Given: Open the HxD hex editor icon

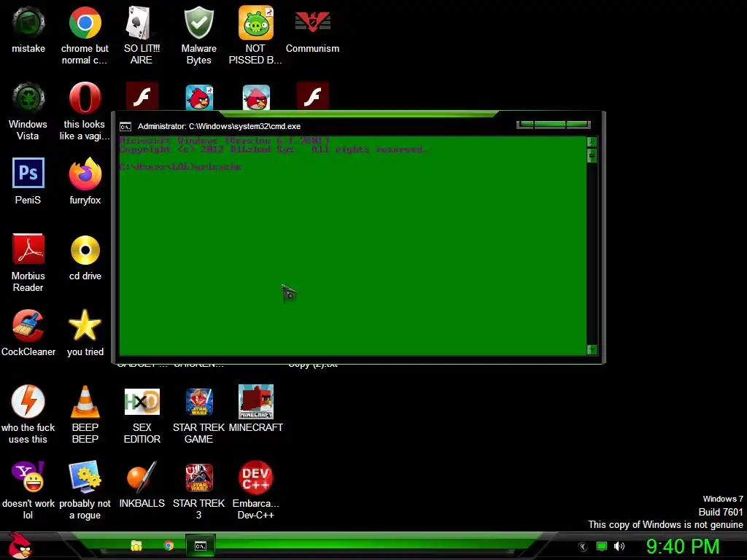Looking at the screenshot, I should click(142, 402).
